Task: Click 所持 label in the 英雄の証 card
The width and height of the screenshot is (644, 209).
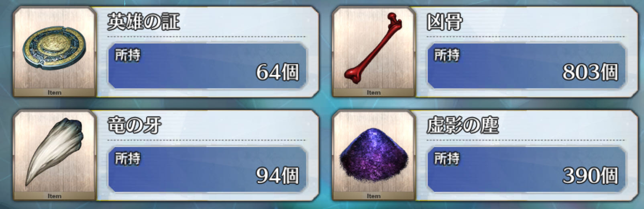Action: point(128,55)
